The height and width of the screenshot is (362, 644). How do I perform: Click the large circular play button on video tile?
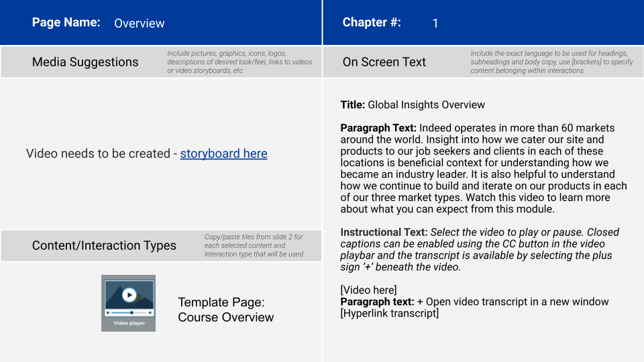129,294
